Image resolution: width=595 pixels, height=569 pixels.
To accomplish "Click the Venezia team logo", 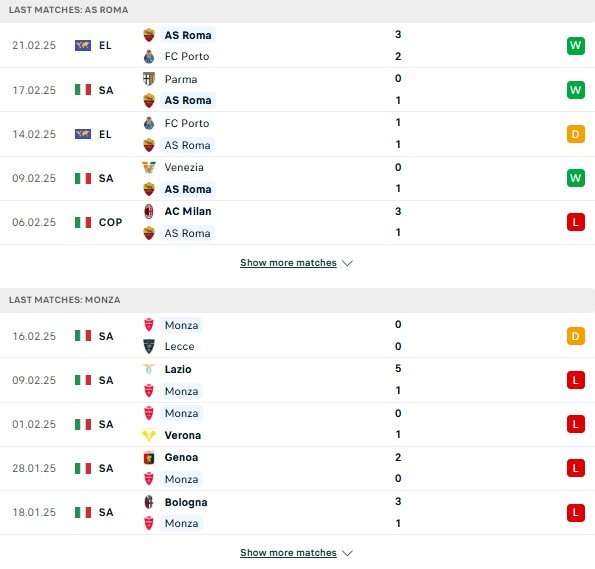I will [x=149, y=167].
